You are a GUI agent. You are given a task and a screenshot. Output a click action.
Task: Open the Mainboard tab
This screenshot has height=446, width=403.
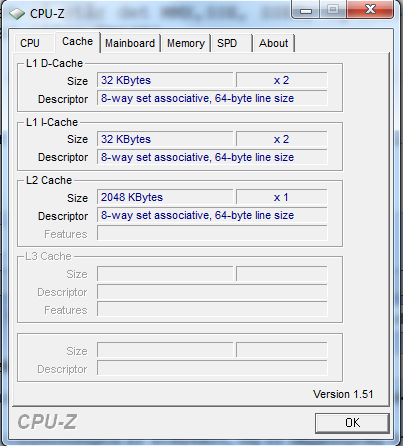pyautogui.click(x=130, y=43)
